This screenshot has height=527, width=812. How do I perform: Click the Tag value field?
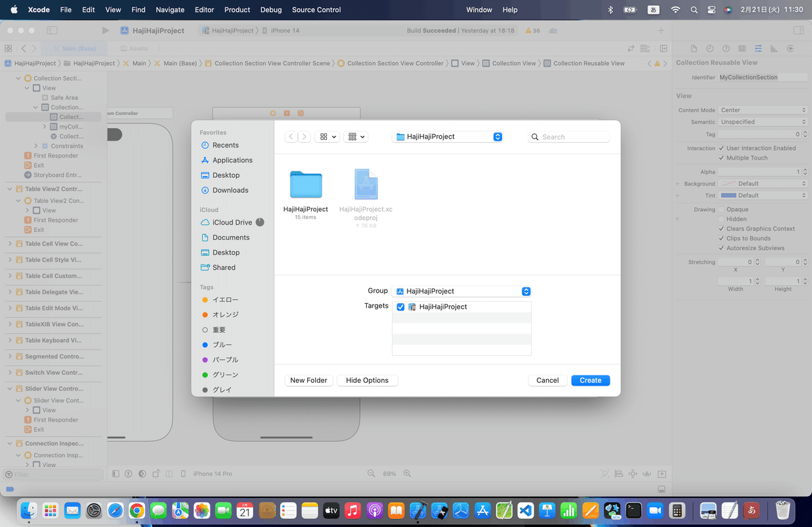(759, 135)
